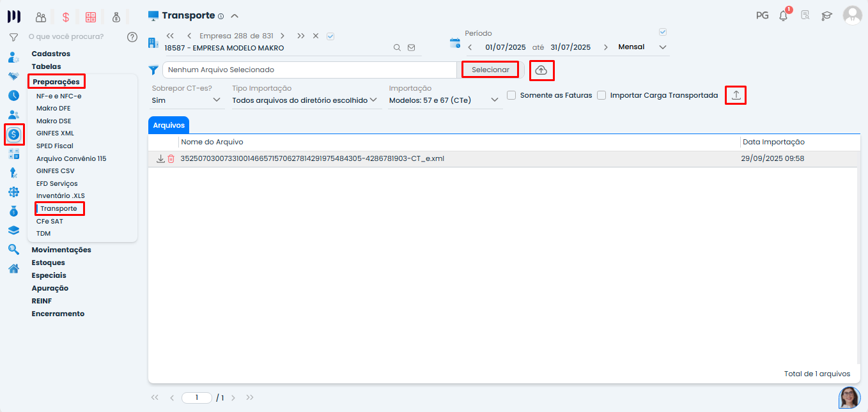
Task: Enable Somente as Faturas checkbox
Action: (x=511, y=95)
